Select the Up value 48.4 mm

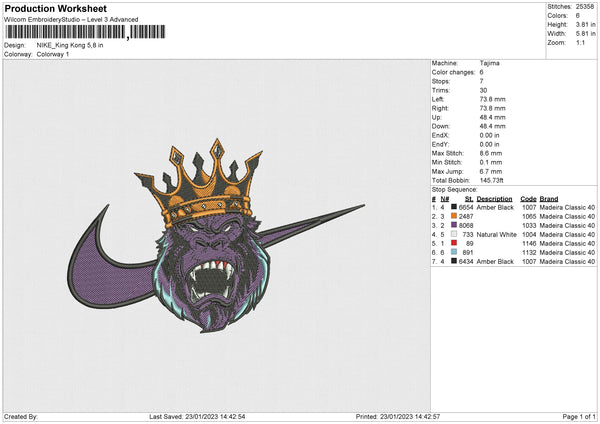492,117
